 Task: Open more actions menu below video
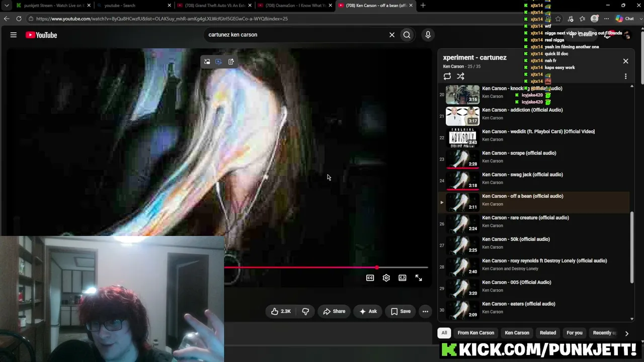point(425,312)
